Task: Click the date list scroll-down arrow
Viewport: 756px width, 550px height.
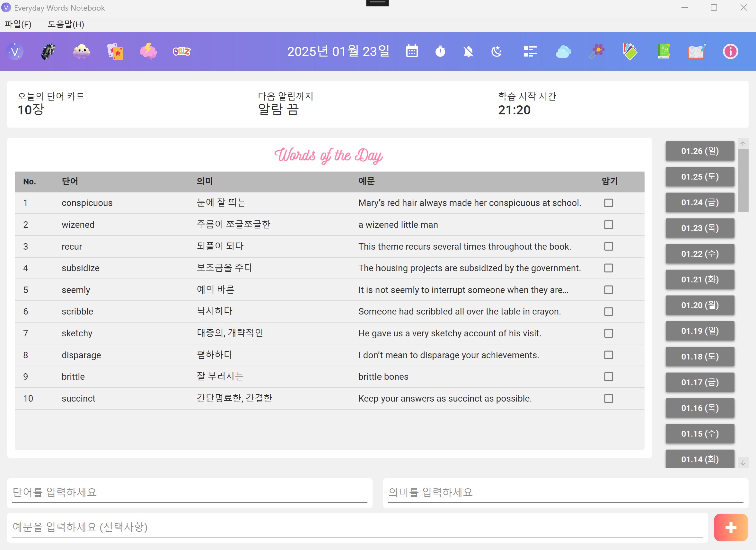Action: pos(743,463)
